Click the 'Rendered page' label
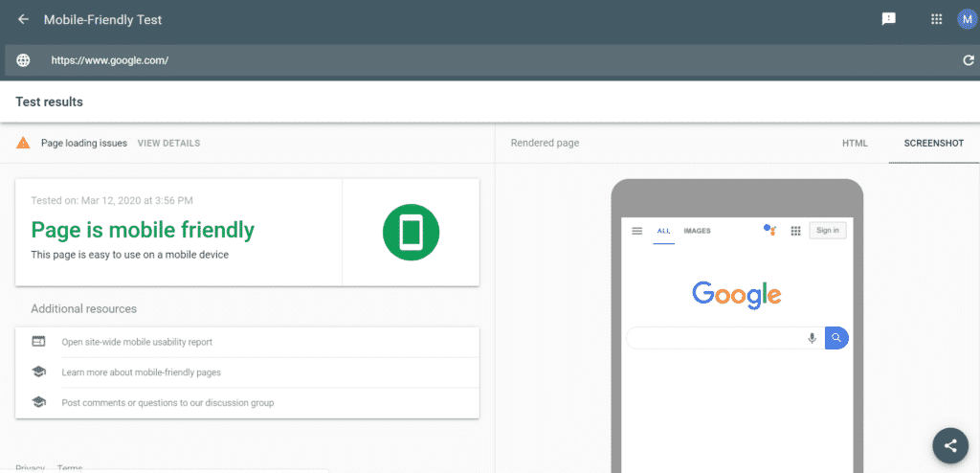 (545, 144)
